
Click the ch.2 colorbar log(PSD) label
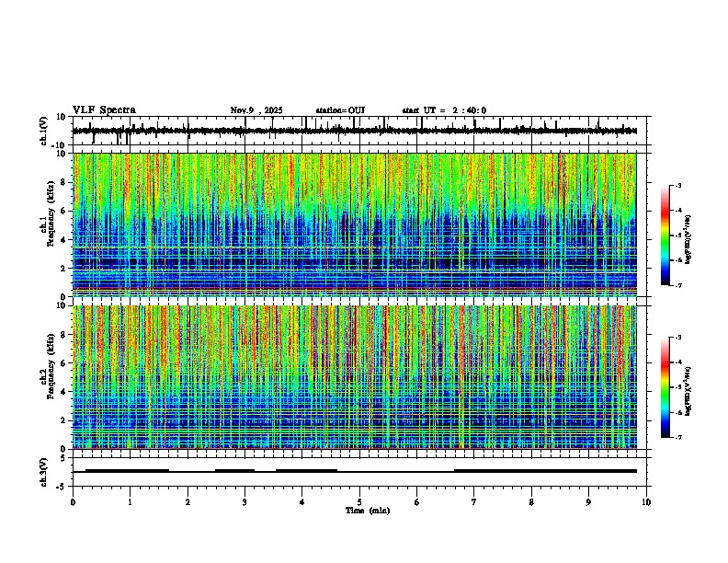pyautogui.click(x=688, y=391)
